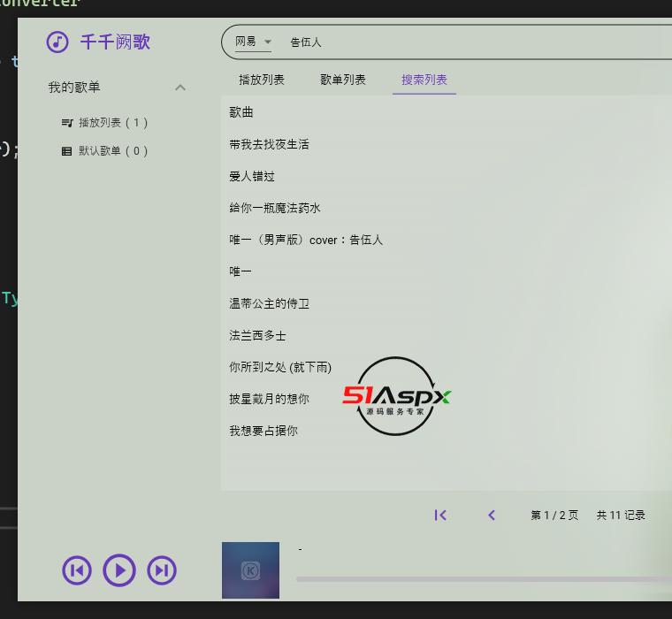Select song 唯一（男声版）cover：告伍人
The image size is (672, 619).
point(306,240)
